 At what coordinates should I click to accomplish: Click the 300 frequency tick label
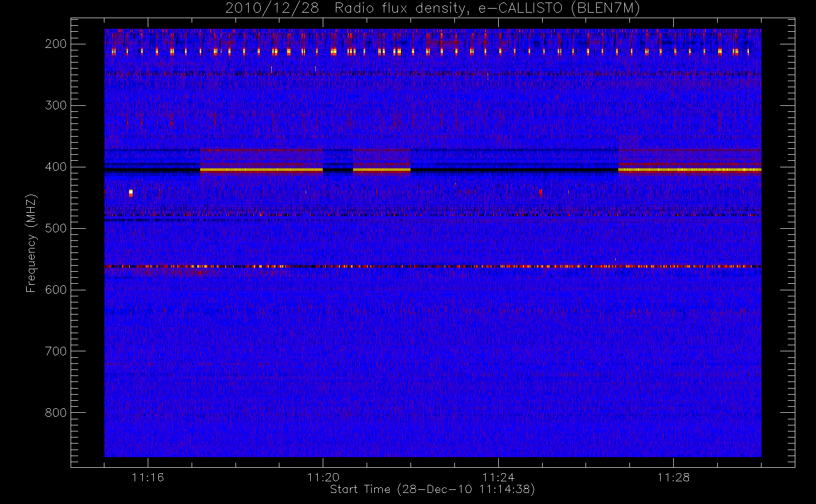click(55, 105)
